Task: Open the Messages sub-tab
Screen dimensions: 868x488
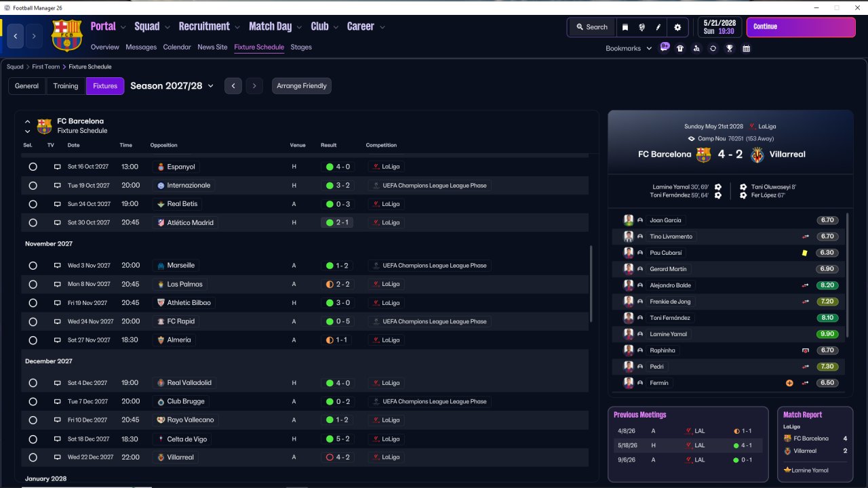Action: [141, 47]
